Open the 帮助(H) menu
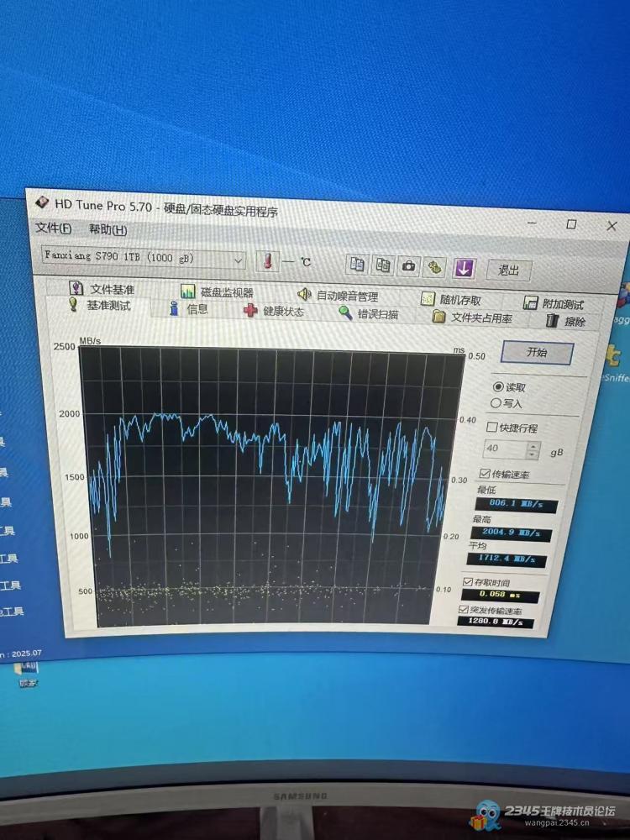The width and height of the screenshot is (630, 840). [x=108, y=230]
